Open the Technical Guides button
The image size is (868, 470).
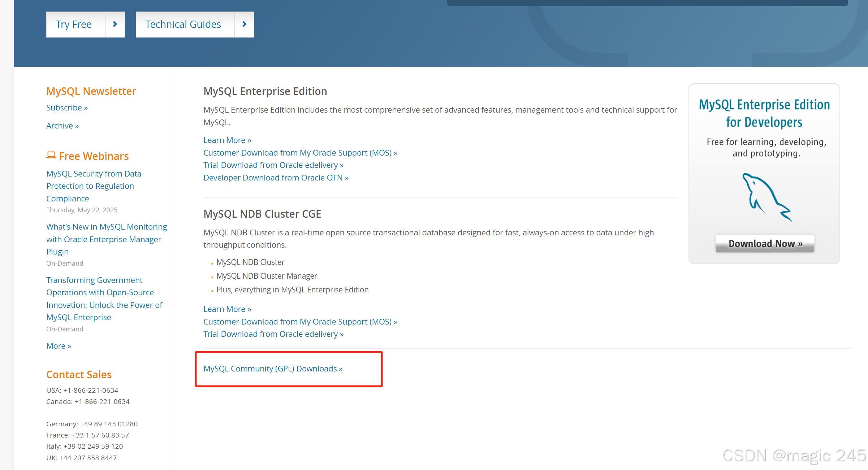183,24
